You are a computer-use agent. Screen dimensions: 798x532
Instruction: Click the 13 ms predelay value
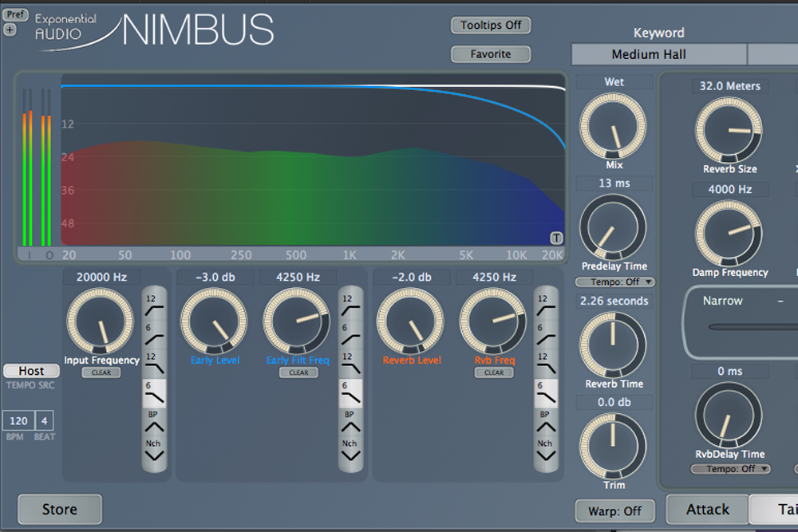pyautogui.click(x=614, y=183)
